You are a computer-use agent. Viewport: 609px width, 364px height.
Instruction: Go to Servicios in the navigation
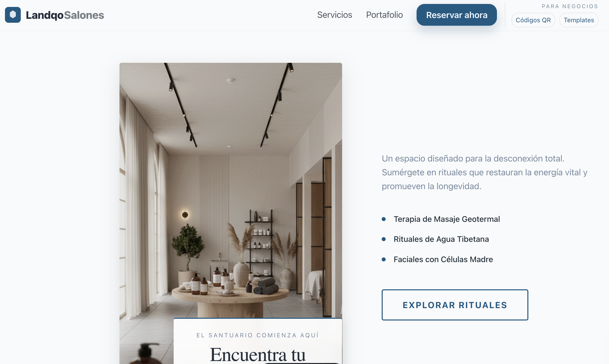pos(334,15)
